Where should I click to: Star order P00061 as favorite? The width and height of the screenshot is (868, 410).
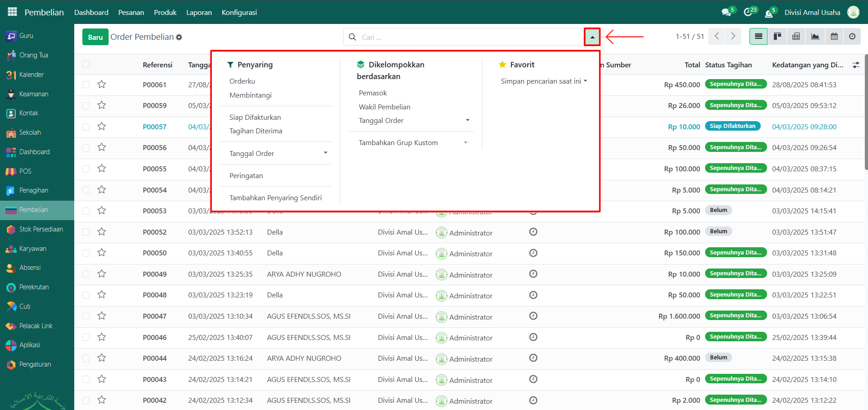pos(102,85)
